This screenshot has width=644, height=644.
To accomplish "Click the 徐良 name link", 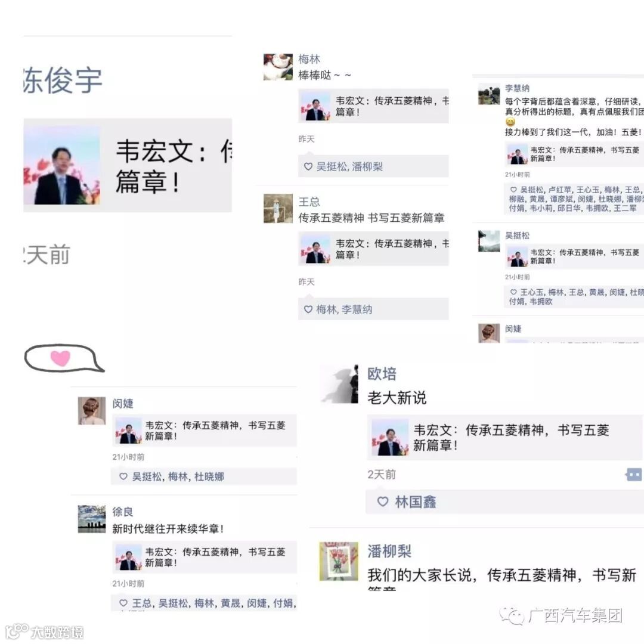I will 123,512.
